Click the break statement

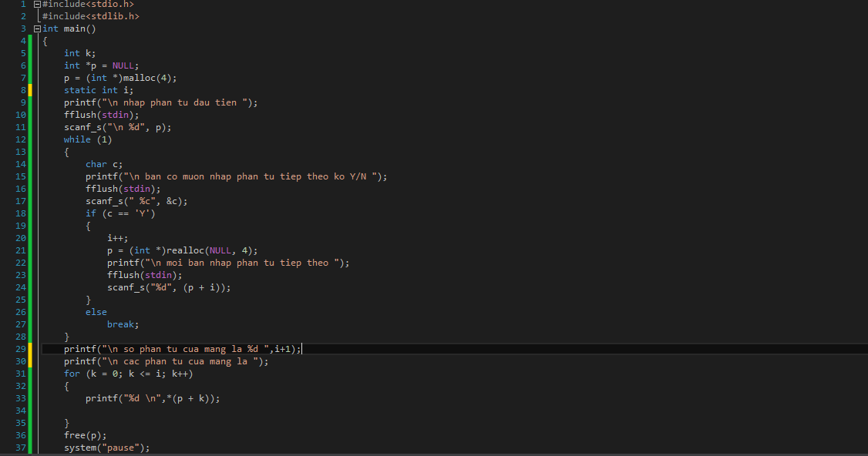click(x=123, y=324)
